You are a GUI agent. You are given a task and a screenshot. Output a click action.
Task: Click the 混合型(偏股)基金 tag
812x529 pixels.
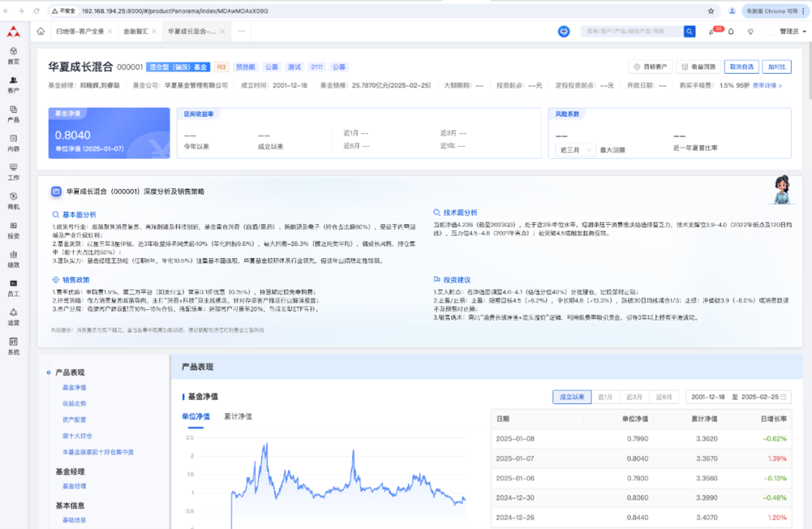(178, 67)
